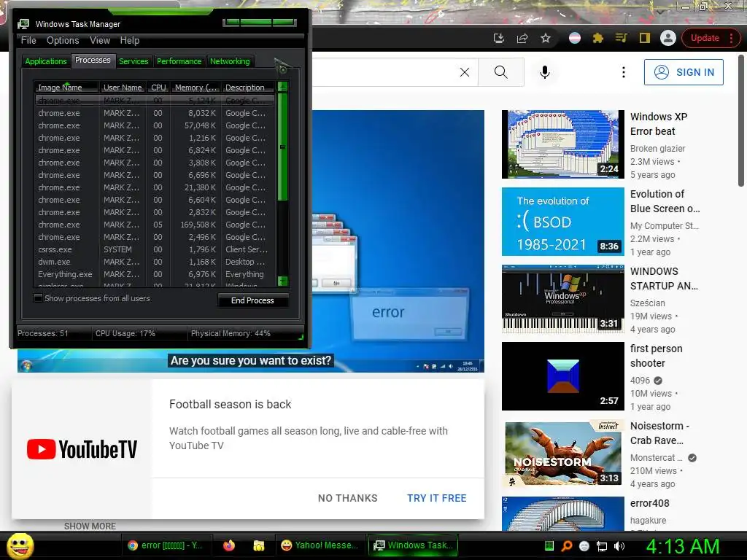Click the Task Manager title bar icon
The width and height of the screenshot is (747, 560).
pyautogui.click(x=23, y=24)
